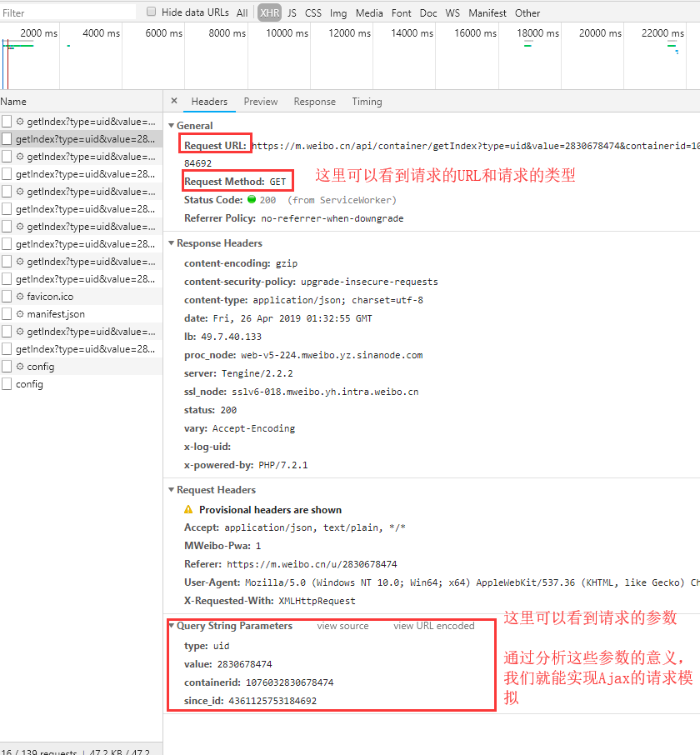Click the since_id parameter value
Image resolution: width=700 pixels, height=755 pixels.
pos(272,701)
